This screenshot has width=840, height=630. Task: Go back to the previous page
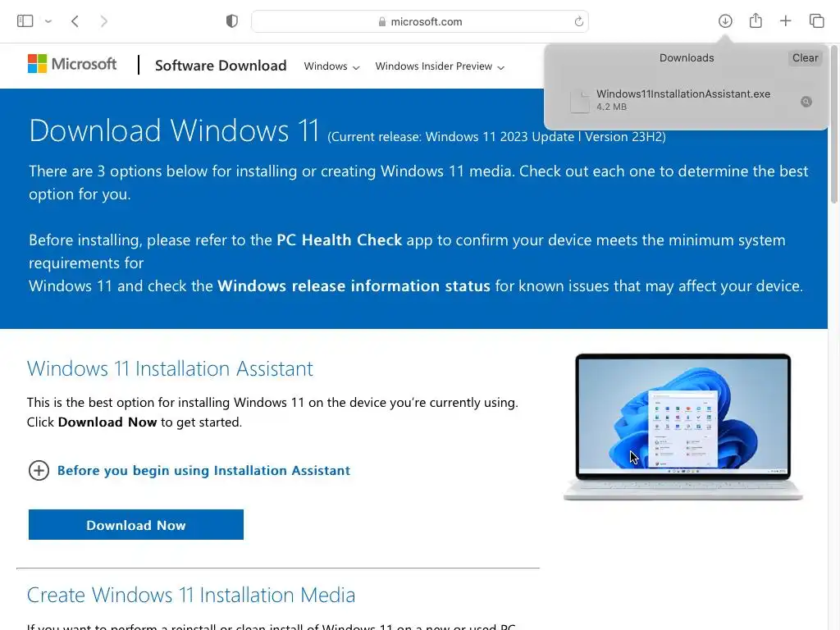75,21
